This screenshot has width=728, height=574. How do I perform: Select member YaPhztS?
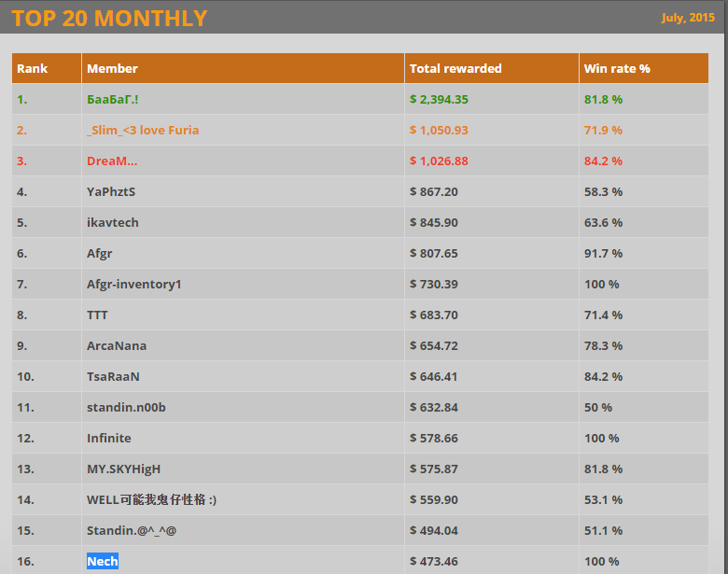tap(111, 191)
